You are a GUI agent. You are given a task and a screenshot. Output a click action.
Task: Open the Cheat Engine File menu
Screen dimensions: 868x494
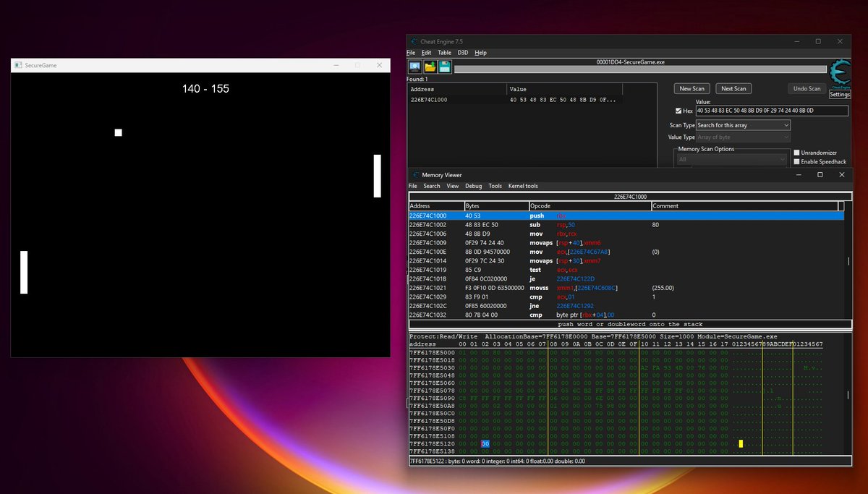(x=410, y=53)
